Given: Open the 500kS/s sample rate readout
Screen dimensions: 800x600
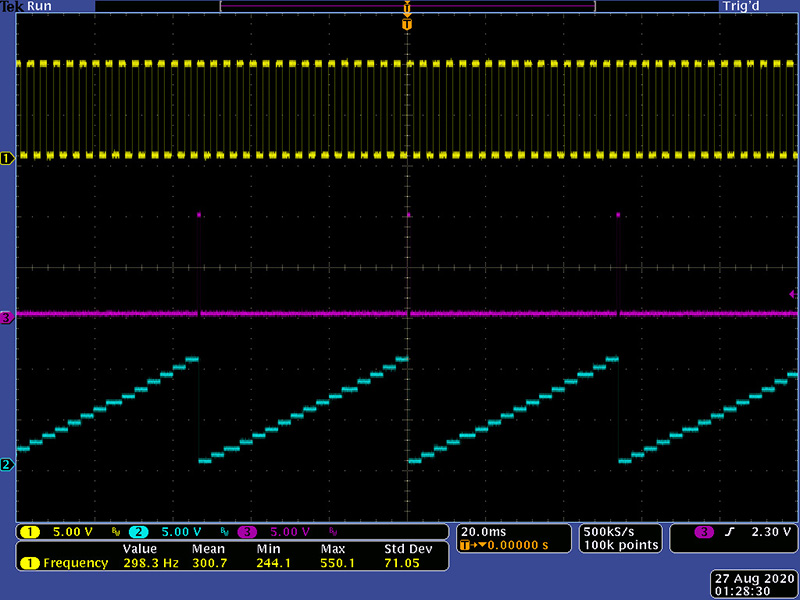Looking at the screenshot, I should coord(608,530).
